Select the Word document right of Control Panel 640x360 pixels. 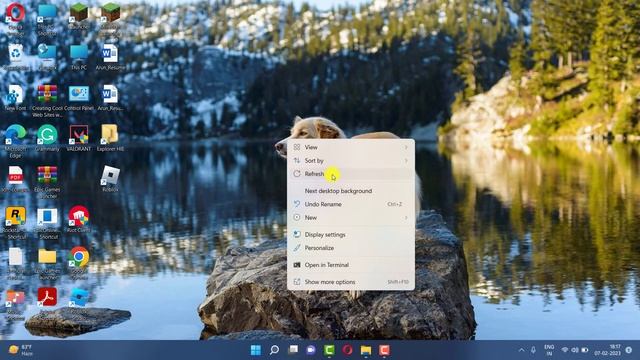tap(110, 97)
